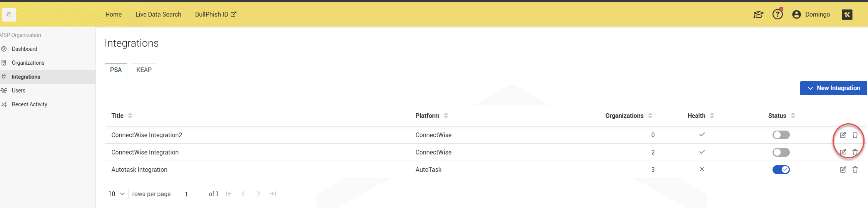Delete the ConnectWise Integration2 entry
Image resolution: width=868 pixels, height=208 pixels.
point(855,135)
